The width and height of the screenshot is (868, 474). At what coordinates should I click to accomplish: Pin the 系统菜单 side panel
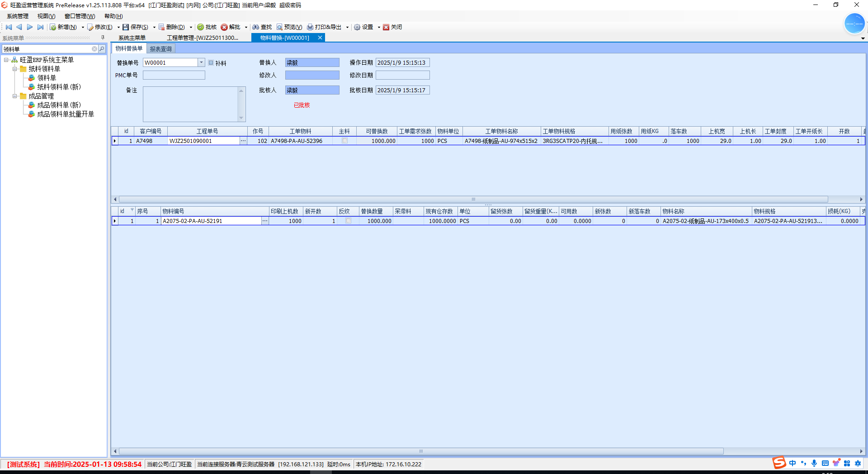[103, 38]
